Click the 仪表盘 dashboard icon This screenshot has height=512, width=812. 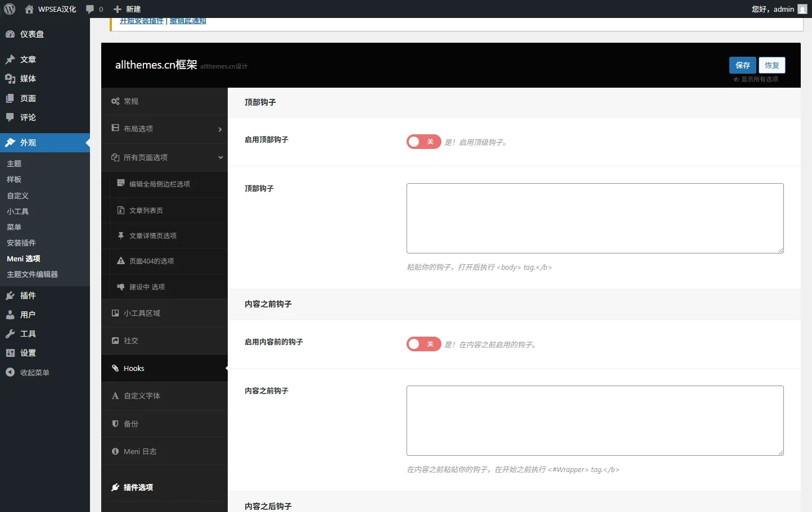10,34
